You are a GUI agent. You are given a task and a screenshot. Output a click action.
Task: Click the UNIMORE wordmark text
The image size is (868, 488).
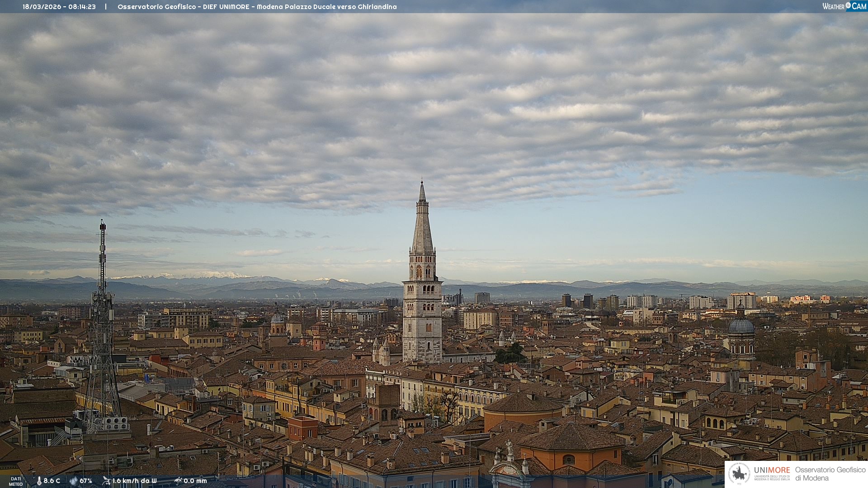click(x=772, y=470)
